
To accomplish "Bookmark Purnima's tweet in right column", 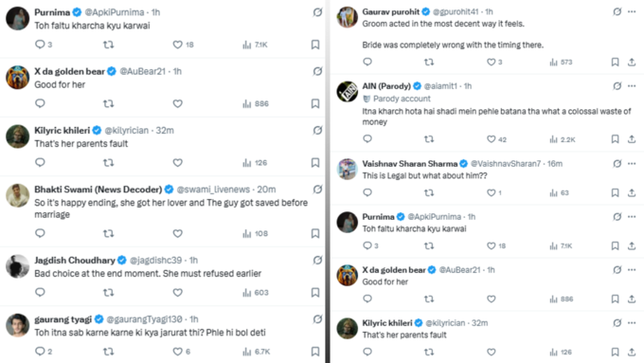I will point(615,245).
